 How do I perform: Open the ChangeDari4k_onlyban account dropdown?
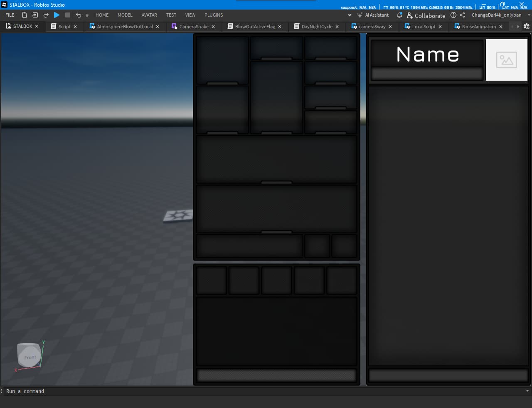(x=497, y=15)
